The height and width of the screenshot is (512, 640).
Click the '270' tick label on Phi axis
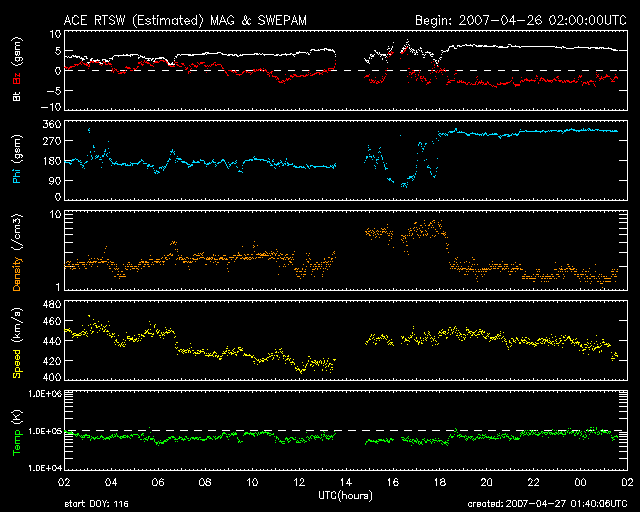(52, 141)
